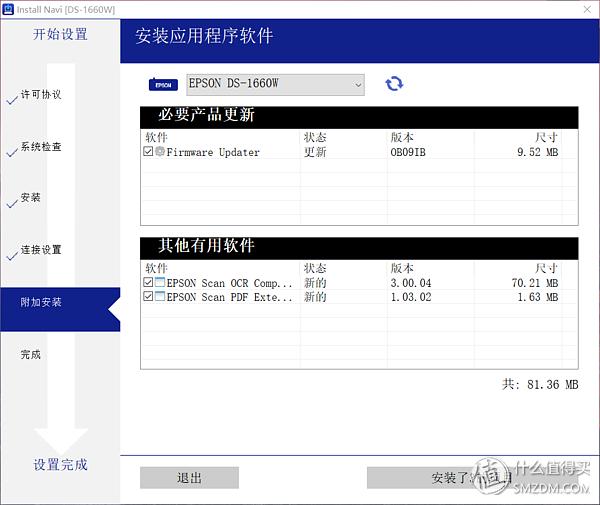The height and width of the screenshot is (505, 600).
Task: Click the EPSON Scan PDF Exte window icon
Action: click(160, 296)
